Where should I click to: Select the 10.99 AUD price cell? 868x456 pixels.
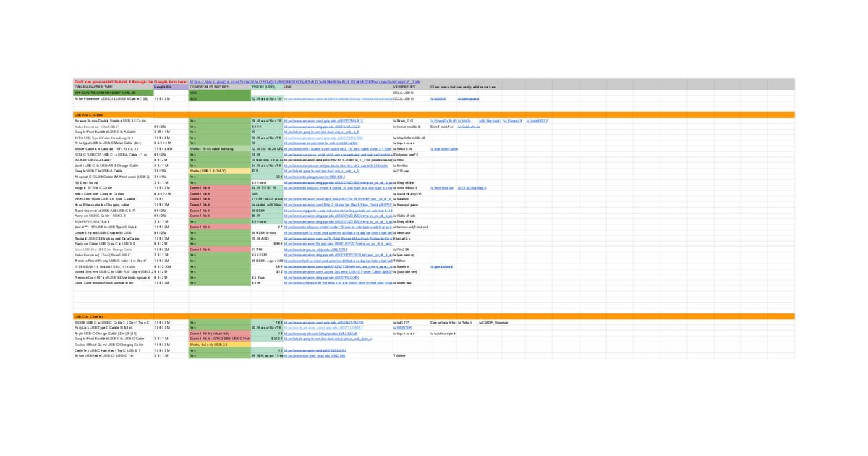pos(267,238)
